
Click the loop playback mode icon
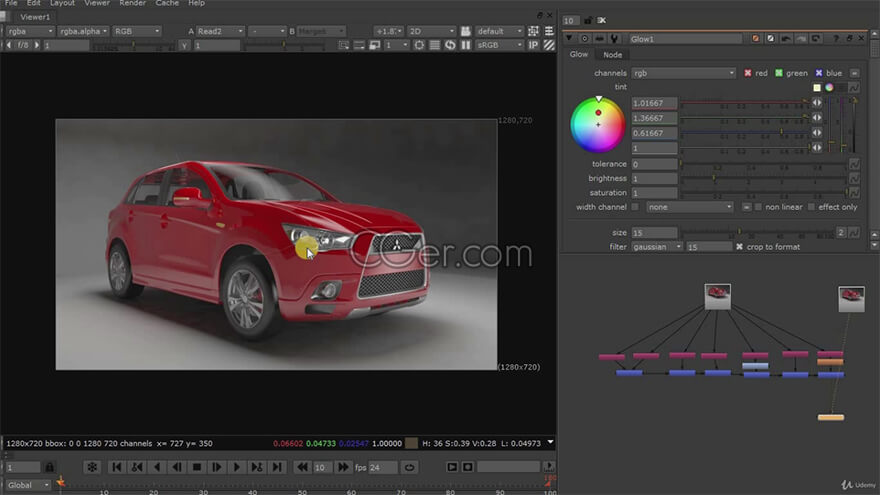[x=409, y=467]
